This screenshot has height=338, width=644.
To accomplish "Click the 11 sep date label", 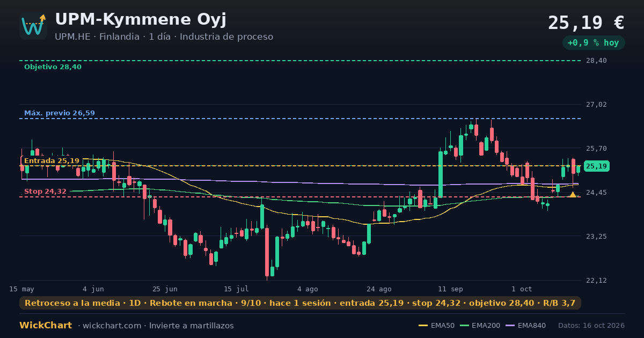I will pos(450,289).
